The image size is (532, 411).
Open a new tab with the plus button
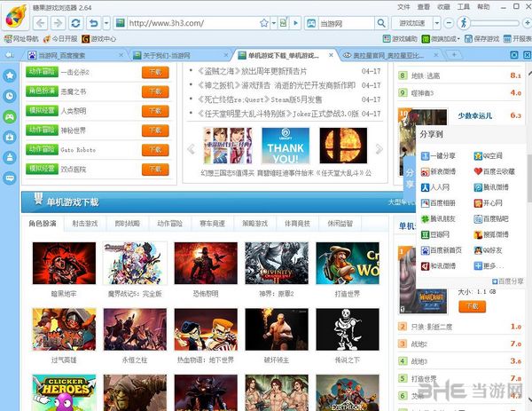coord(454,54)
